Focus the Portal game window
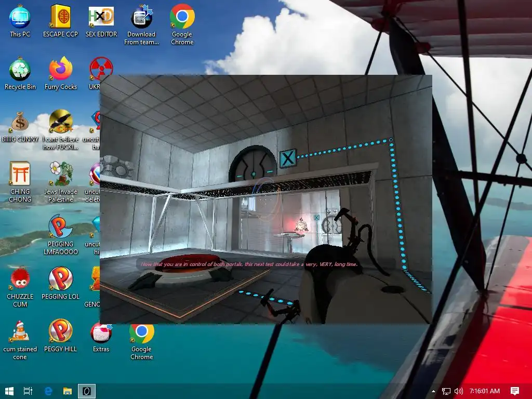Image resolution: width=532 pixels, height=399 pixels. point(265,199)
